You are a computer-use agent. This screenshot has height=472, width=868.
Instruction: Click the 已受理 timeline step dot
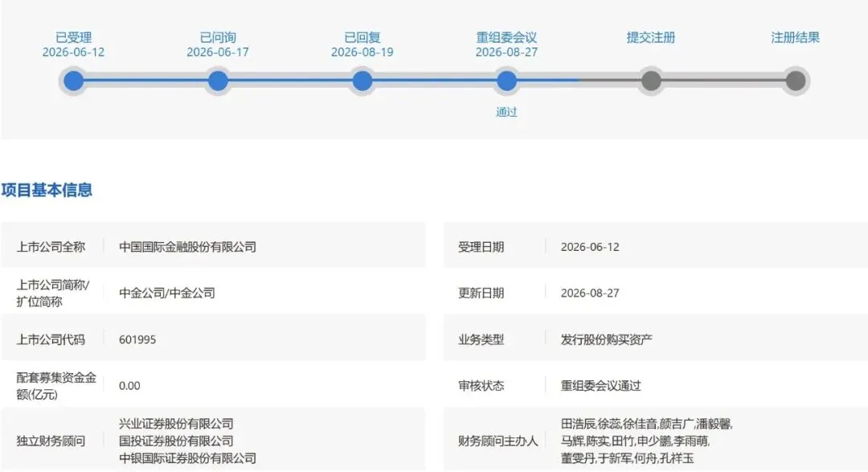[x=74, y=81]
